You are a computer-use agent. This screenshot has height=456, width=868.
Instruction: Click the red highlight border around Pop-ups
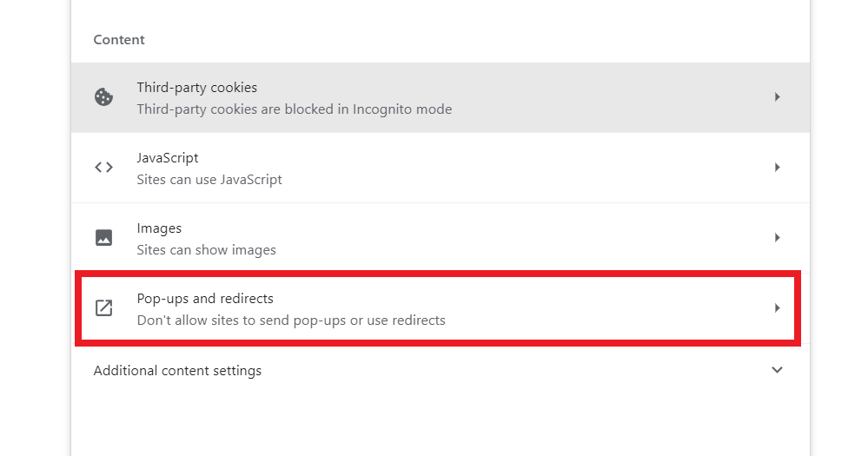click(x=434, y=275)
